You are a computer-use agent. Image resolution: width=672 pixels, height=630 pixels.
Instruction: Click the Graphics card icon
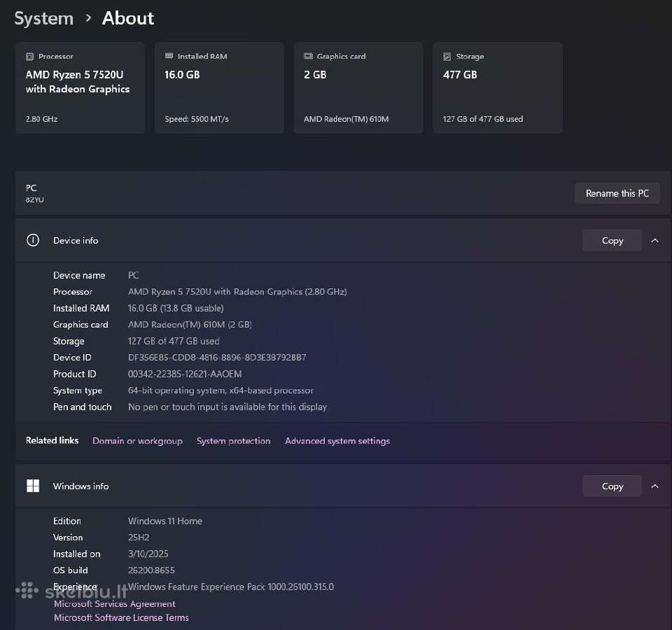[308, 56]
